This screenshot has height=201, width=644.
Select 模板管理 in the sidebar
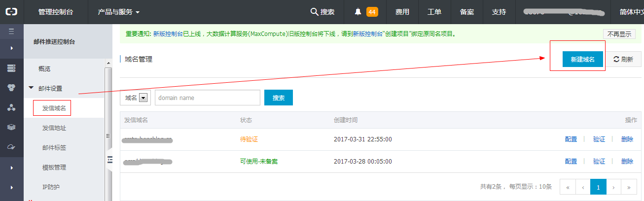(54, 167)
